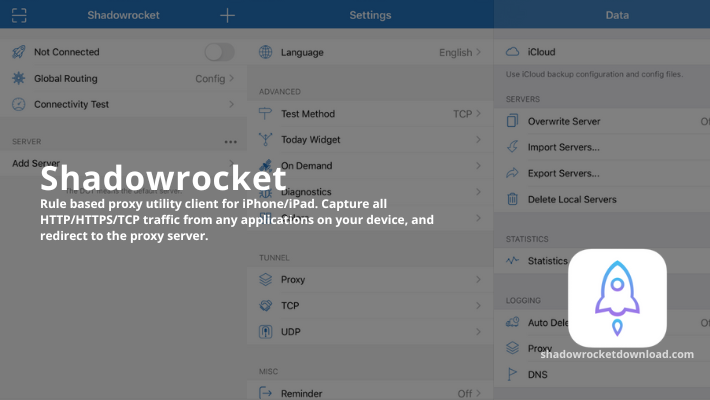Click the iCloud cloud icon
This screenshot has width=710, height=400.
point(512,52)
